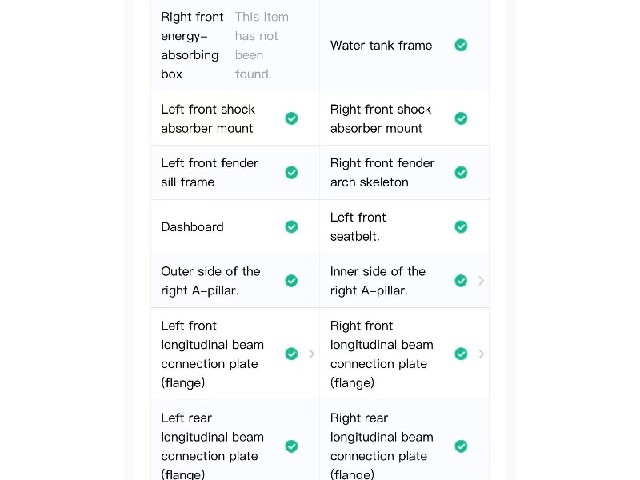Click the Left front fender sill frame check icon
This screenshot has height=480, width=640.
point(291,172)
